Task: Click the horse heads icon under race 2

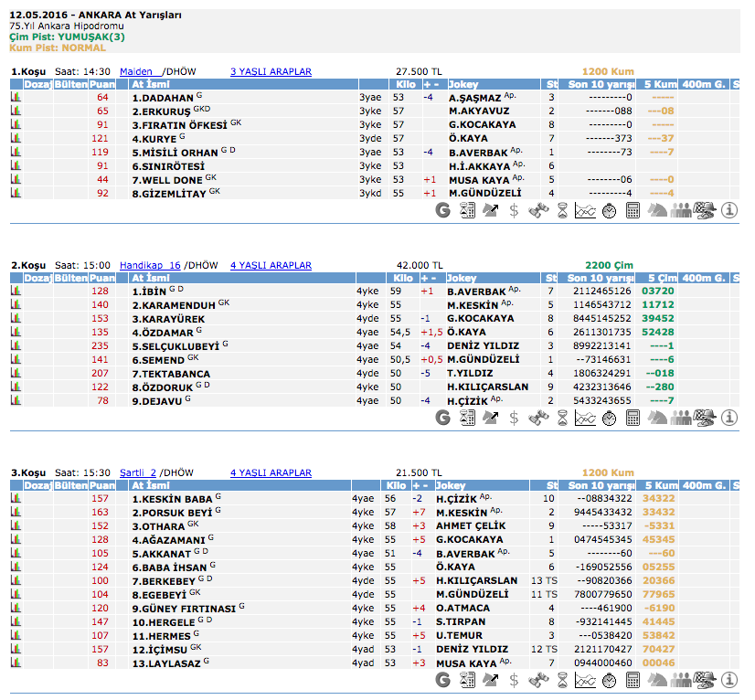Action: 657,418
